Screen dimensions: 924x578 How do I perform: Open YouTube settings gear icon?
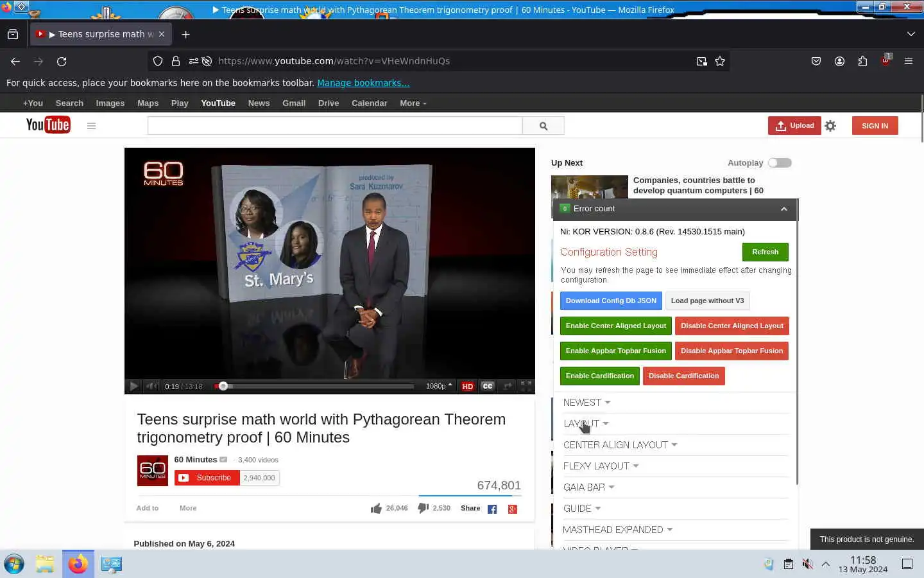tap(830, 126)
